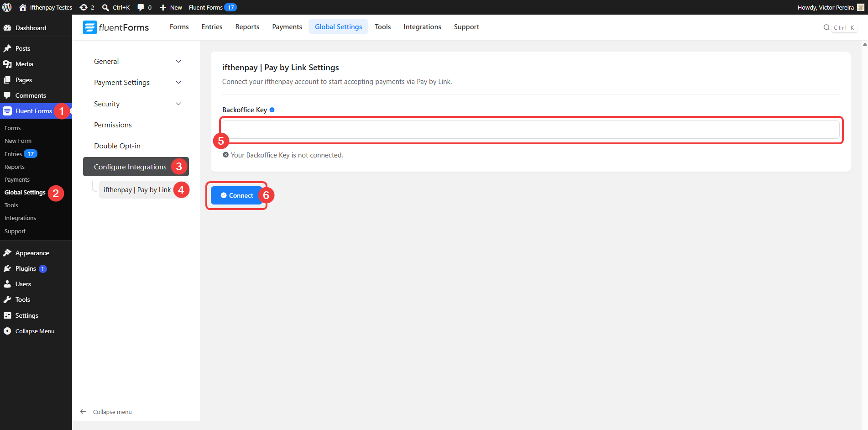Open the Integrations tab in top navigation
This screenshot has height=430, width=868.
422,27
